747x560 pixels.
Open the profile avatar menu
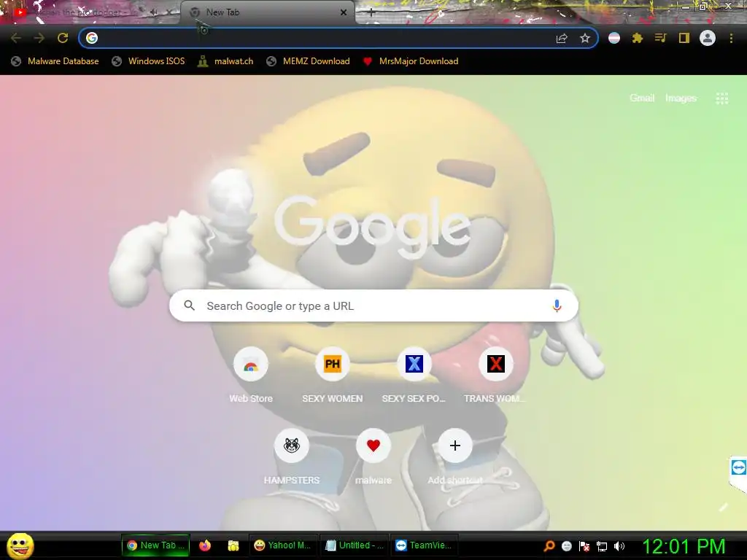(x=708, y=38)
